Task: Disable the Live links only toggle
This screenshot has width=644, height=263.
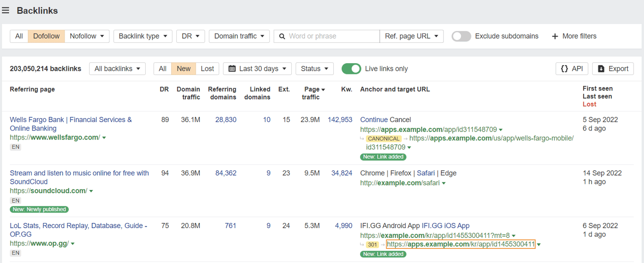Action: (351, 69)
